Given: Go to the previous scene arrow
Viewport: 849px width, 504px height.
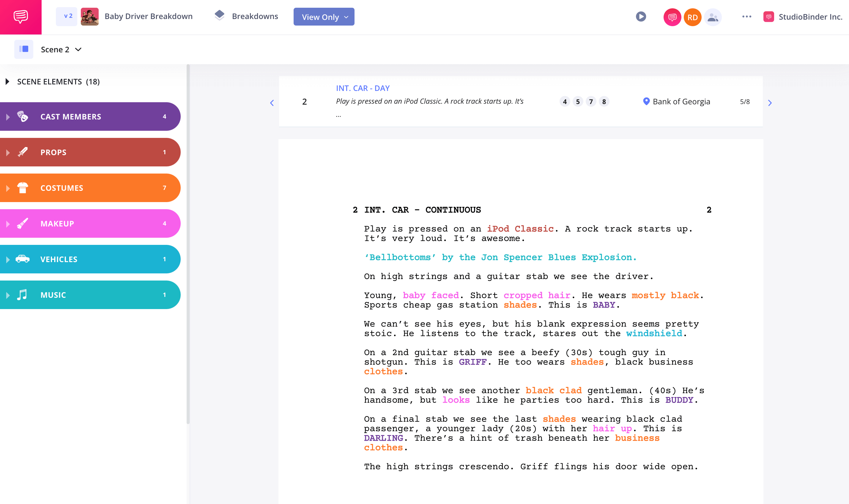Looking at the screenshot, I should 272,103.
